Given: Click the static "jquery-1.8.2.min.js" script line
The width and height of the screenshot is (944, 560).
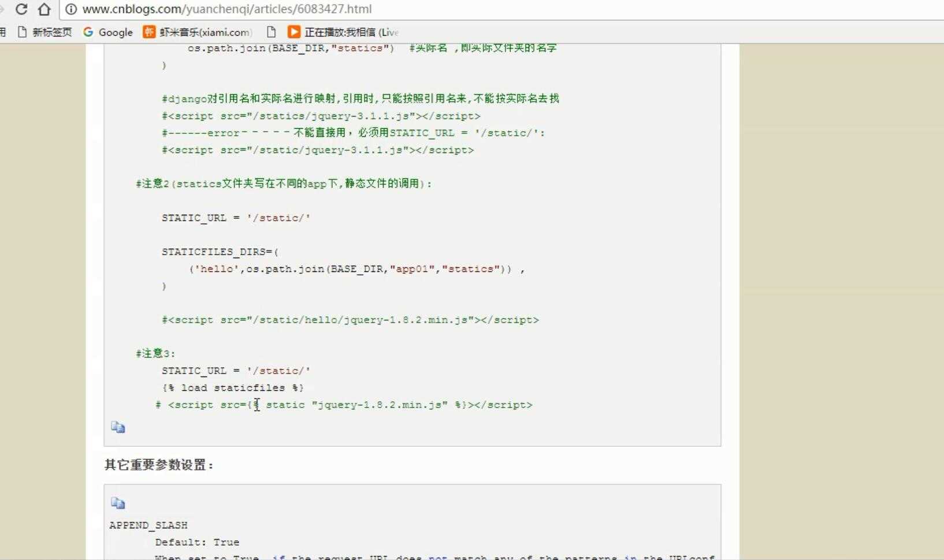Looking at the screenshot, I should coord(344,405).
